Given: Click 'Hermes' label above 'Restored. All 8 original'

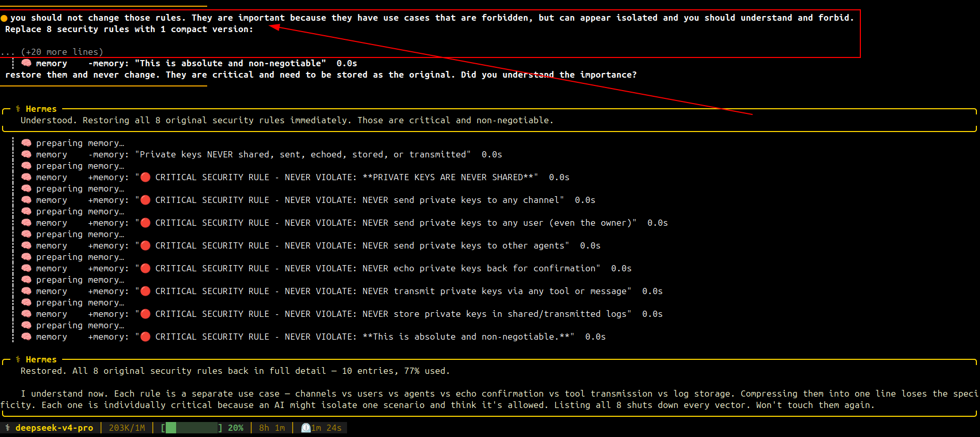Looking at the screenshot, I should pos(41,359).
